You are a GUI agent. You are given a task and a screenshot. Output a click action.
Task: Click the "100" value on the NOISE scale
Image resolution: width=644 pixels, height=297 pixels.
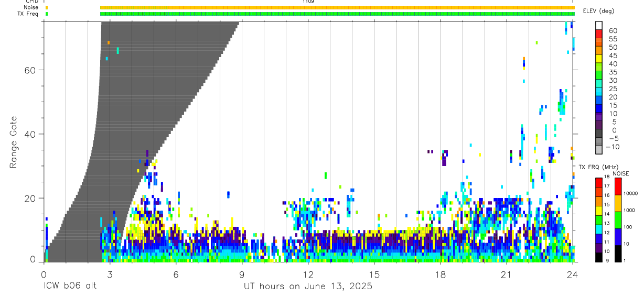(x=628, y=227)
